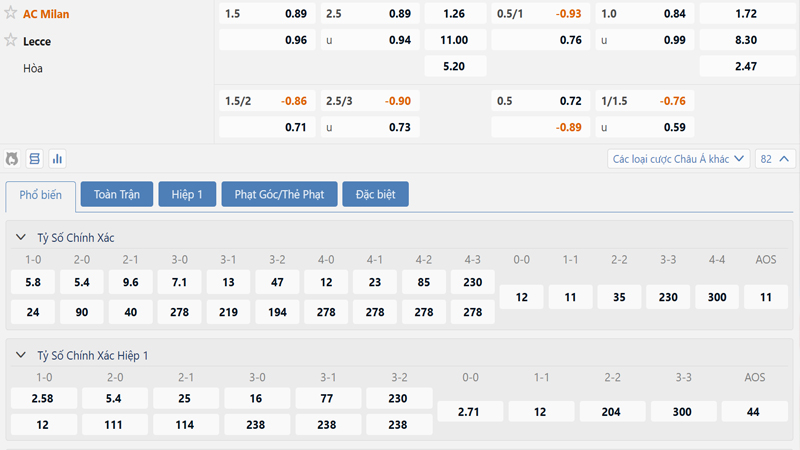
Task: Collapse the 'Tỷ Số Chính Xác' section
Action: [22, 237]
